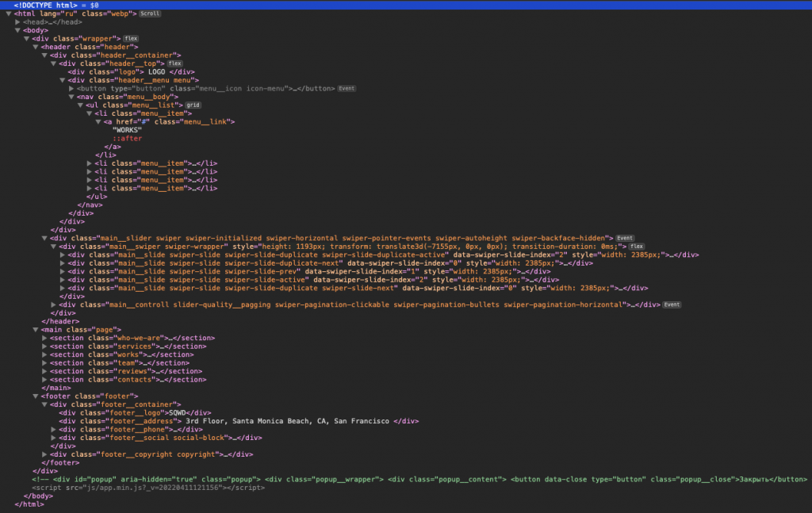Expand the head element
The image size is (812, 513).
coord(17,21)
